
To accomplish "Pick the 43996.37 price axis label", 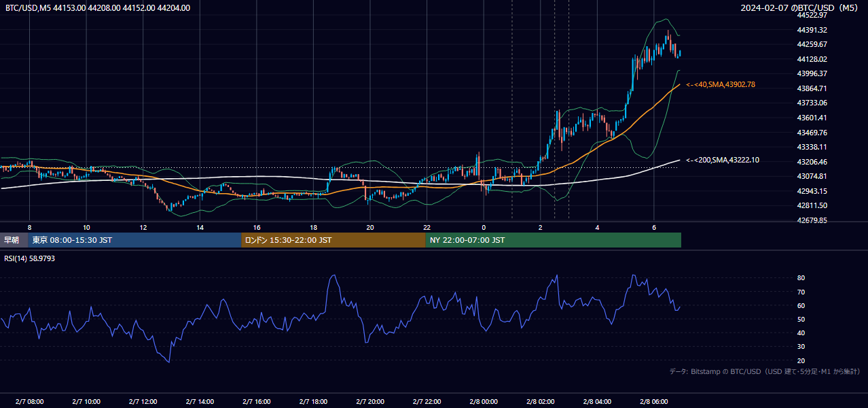I will coord(812,73).
